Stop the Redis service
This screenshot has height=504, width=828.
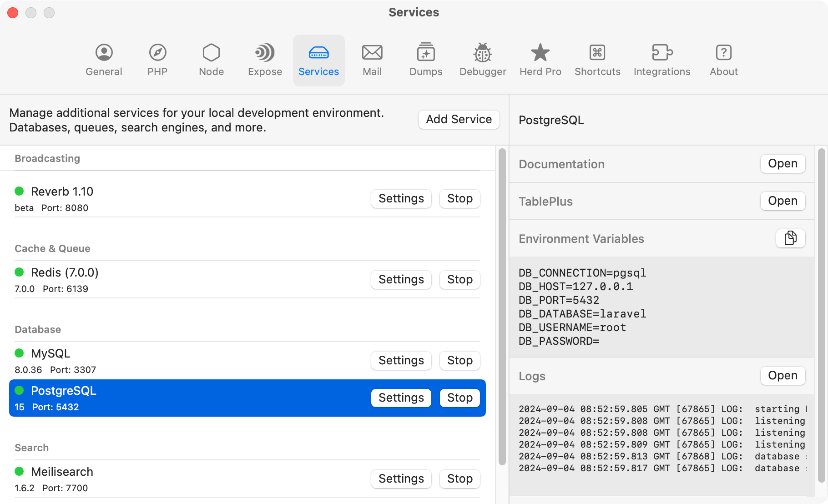click(x=459, y=279)
